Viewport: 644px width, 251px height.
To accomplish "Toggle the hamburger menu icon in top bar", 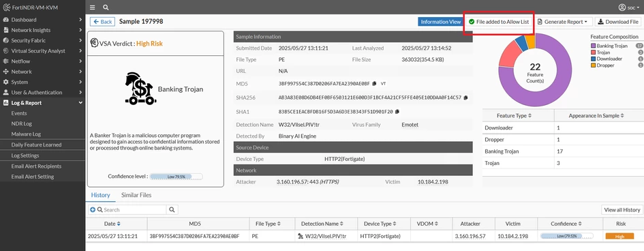I will click(x=93, y=8).
